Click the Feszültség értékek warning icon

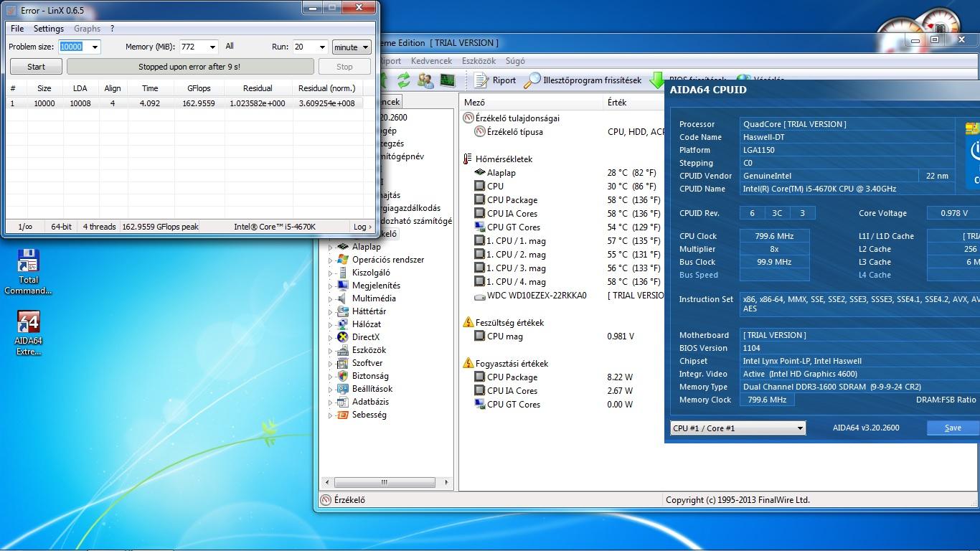click(x=468, y=323)
